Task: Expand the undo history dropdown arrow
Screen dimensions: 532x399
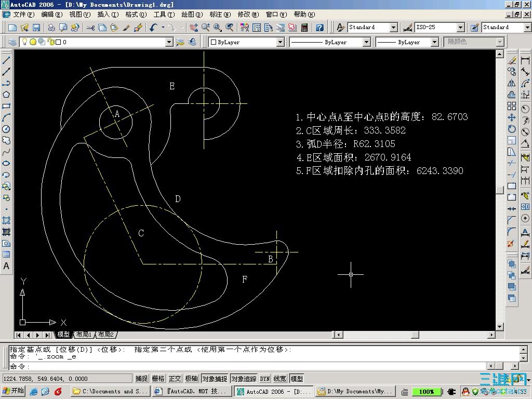Action: point(163,28)
